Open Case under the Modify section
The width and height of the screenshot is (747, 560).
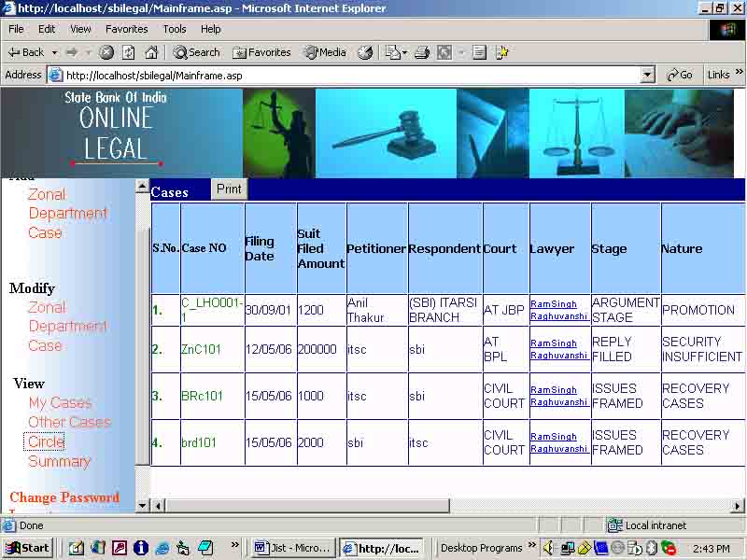tap(45, 345)
